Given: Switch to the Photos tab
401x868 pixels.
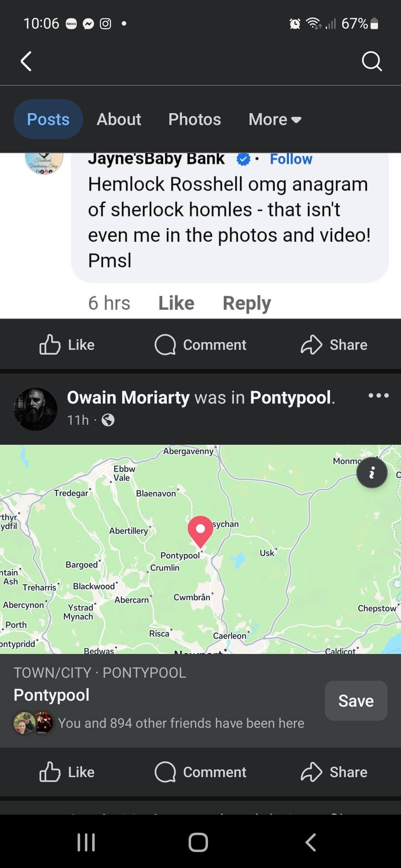Looking at the screenshot, I should pos(195,119).
